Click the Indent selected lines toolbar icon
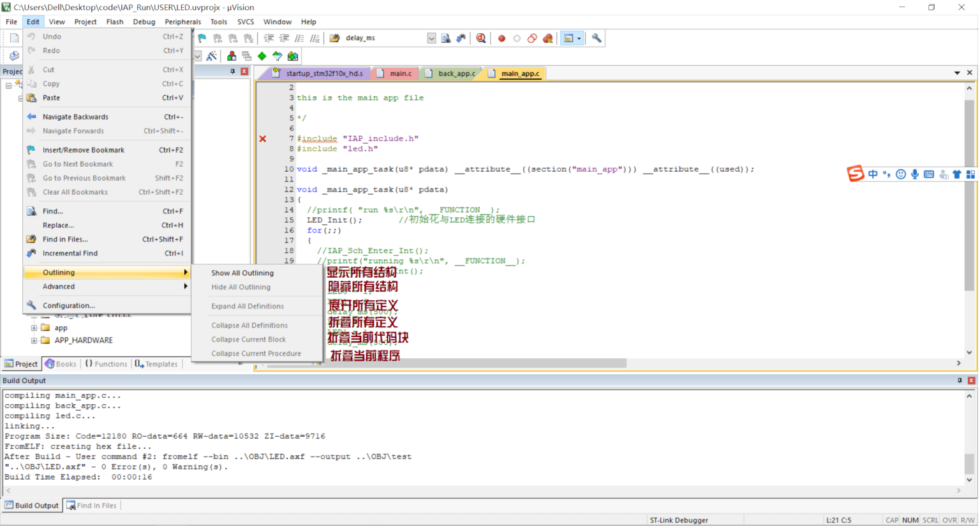 pyautogui.click(x=269, y=38)
